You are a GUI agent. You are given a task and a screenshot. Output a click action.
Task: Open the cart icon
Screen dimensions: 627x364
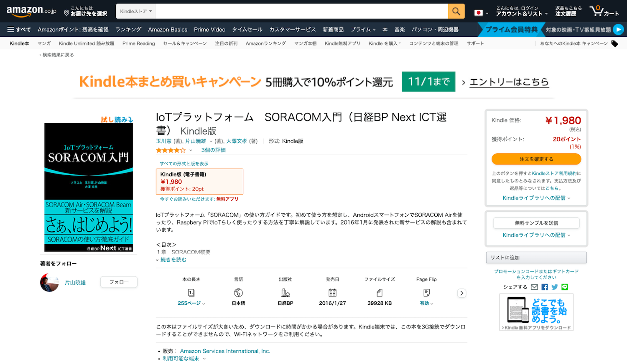tap(604, 11)
